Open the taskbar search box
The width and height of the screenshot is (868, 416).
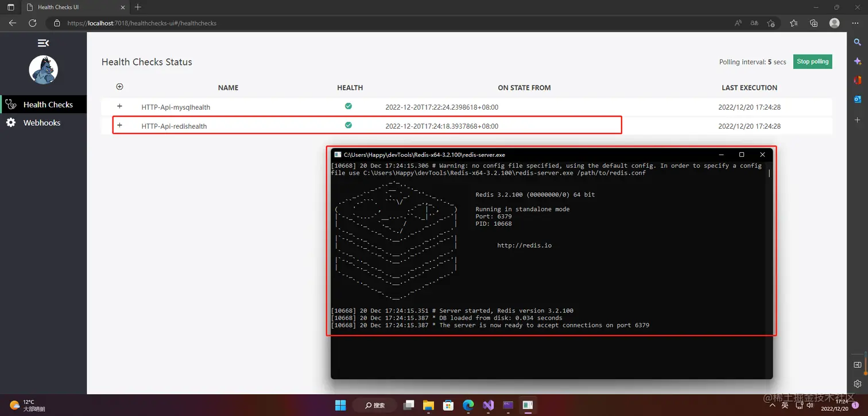click(374, 405)
